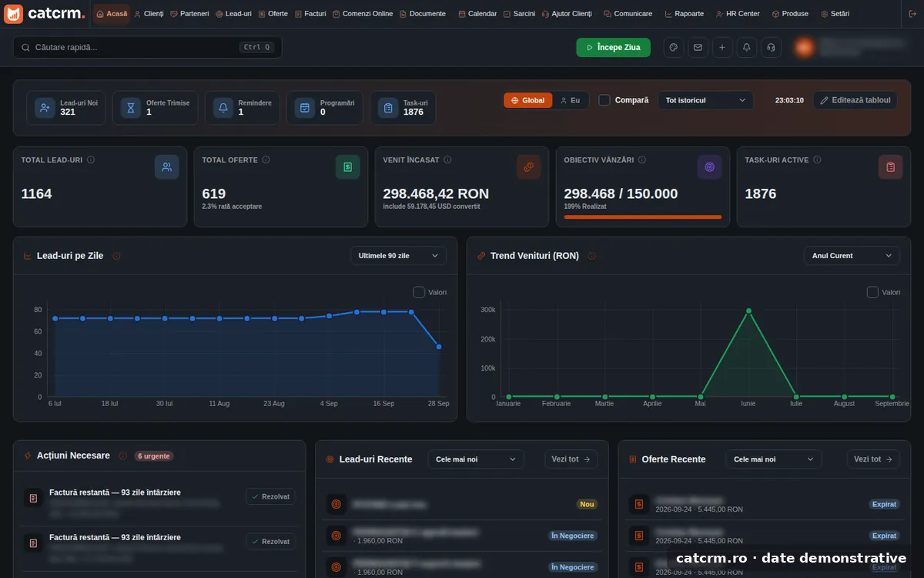Image resolution: width=924 pixels, height=578 pixels.
Task: Click the plus quick-add icon
Action: pos(722,48)
